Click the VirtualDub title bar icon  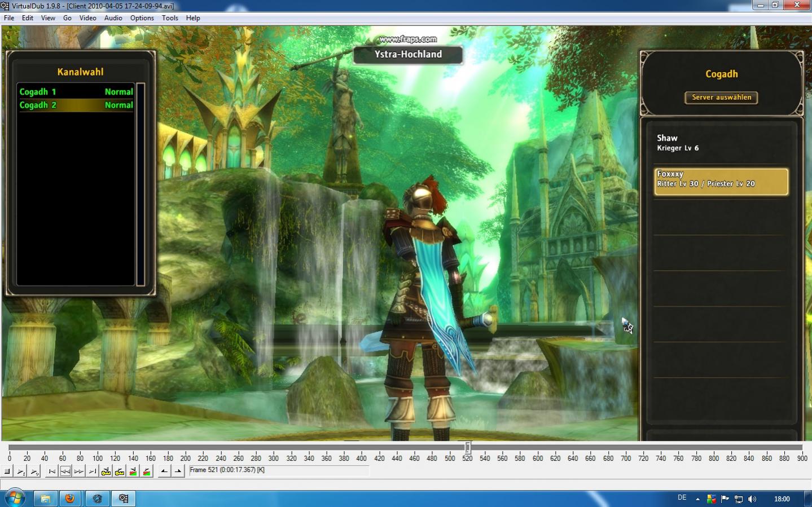5,6
